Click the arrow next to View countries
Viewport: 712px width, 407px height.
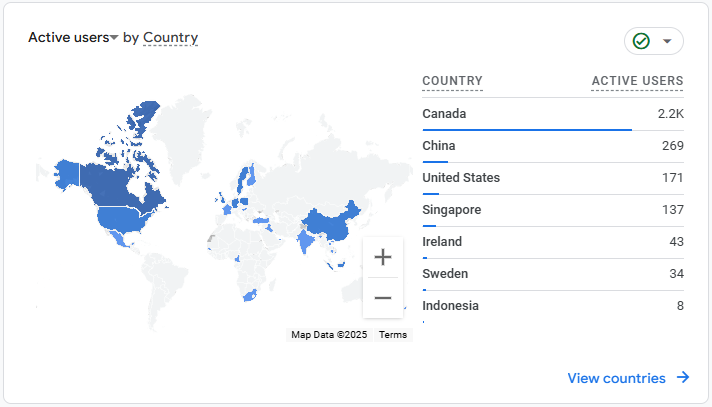683,378
